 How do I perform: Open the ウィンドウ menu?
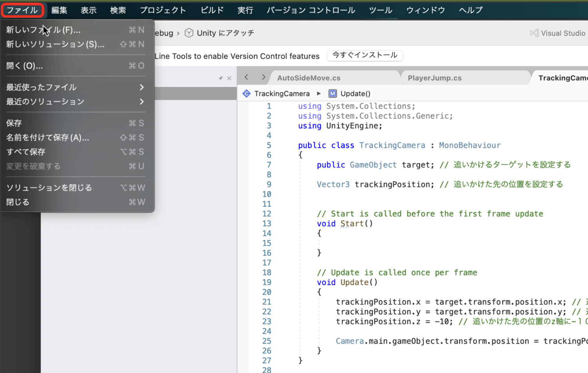(426, 10)
